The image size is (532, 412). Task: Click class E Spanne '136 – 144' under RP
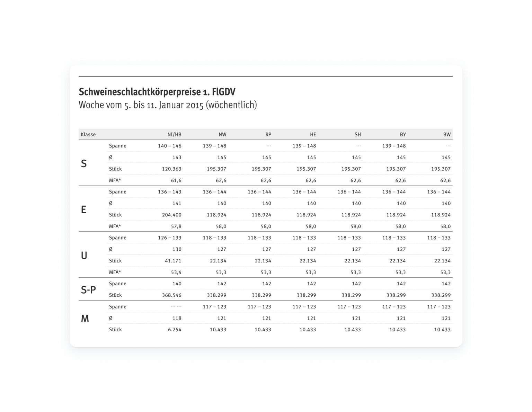point(259,192)
